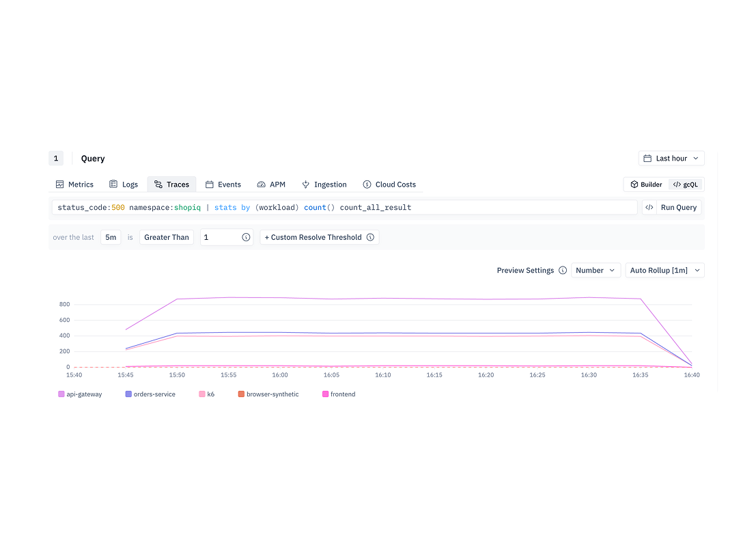Viewport: 756px width, 544px height.
Task: Click the 16:00 label on the chart axis
Action: (280, 375)
